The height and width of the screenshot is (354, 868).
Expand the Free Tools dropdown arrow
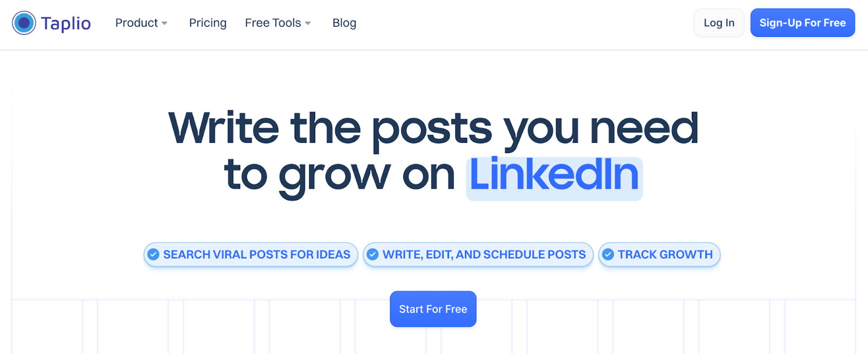click(x=308, y=23)
